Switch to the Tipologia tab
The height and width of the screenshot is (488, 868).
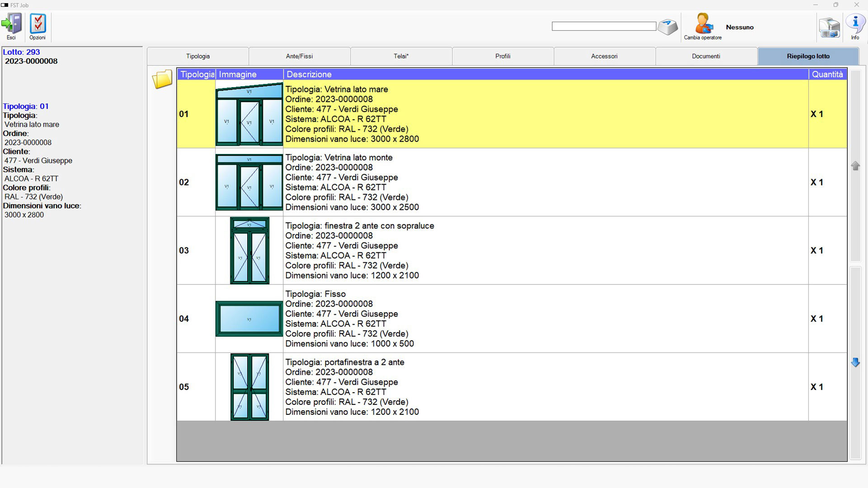(x=198, y=56)
